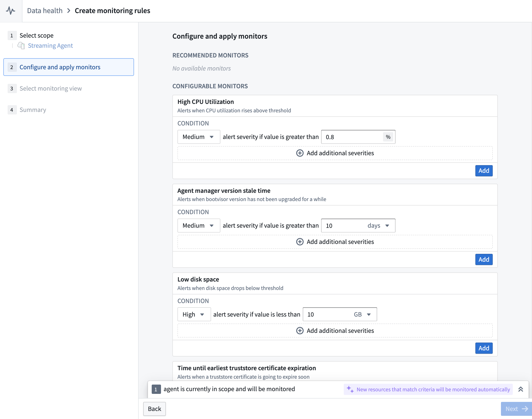Select step 4 Summary tab

pos(33,110)
